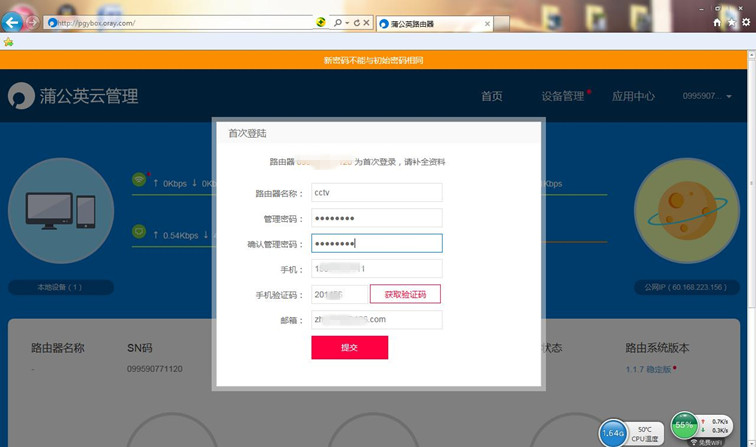The image size is (756, 447).
Task: Click the local devices monitor icon
Action: (x=60, y=210)
